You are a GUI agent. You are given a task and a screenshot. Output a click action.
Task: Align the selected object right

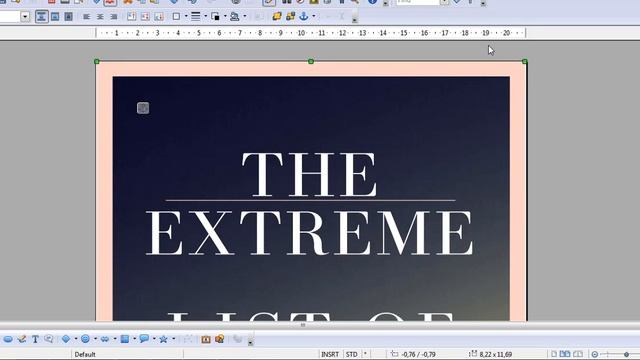(114, 17)
